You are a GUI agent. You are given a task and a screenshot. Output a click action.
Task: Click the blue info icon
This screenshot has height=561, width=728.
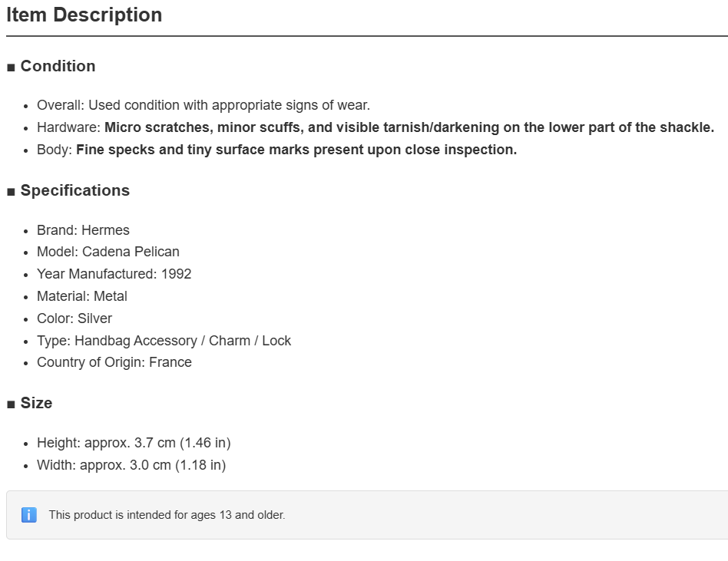coord(28,515)
